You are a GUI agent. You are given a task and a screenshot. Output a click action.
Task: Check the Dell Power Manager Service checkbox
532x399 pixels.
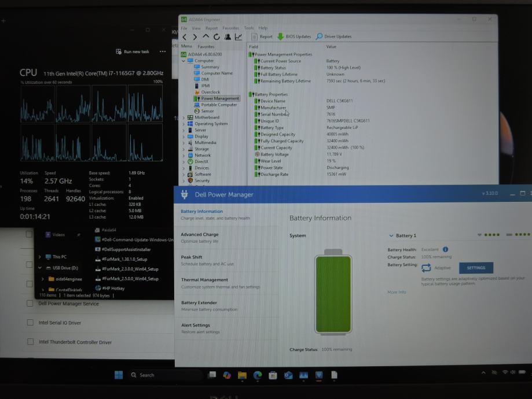coord(30,303)
